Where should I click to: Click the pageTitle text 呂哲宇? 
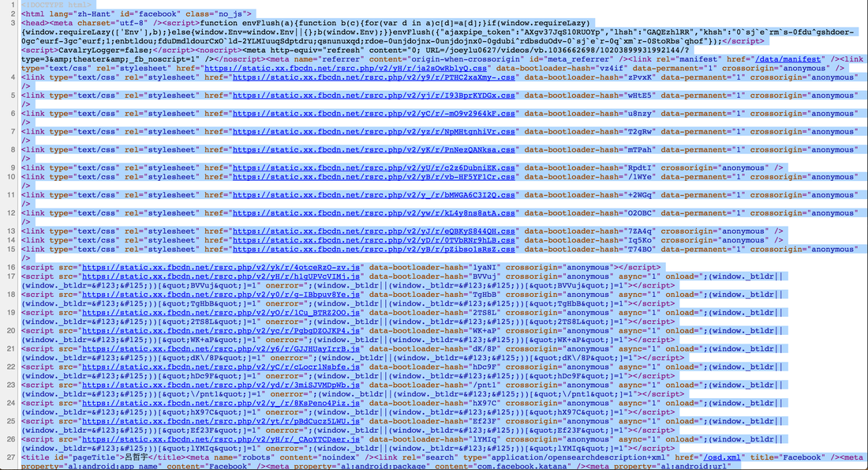point(138,457)
